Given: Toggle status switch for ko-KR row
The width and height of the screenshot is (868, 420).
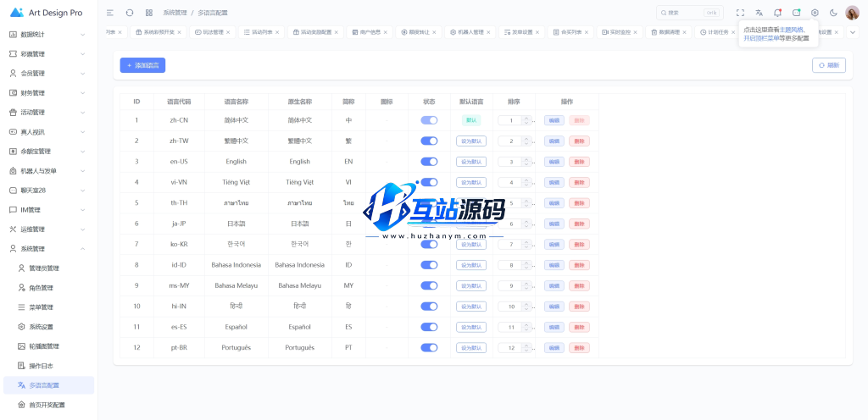Looking at the screenshot, I should (429, 244).
